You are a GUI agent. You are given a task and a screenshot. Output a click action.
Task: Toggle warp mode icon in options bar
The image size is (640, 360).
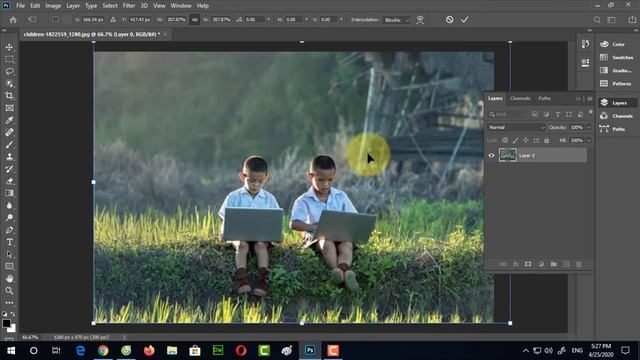pos(420,20)
